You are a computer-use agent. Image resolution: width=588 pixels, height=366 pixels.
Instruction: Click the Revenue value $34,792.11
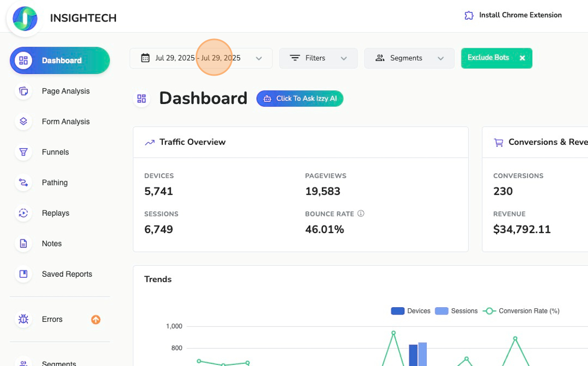[522, 229]
